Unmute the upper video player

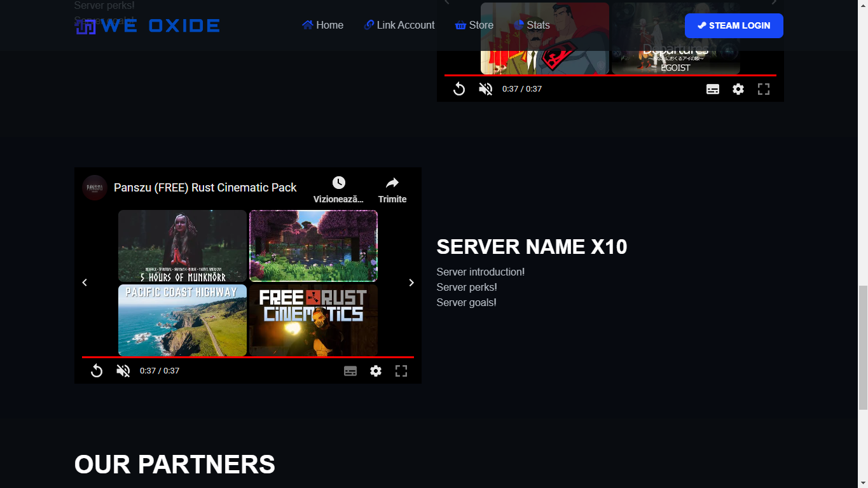(x=486, y=89)
